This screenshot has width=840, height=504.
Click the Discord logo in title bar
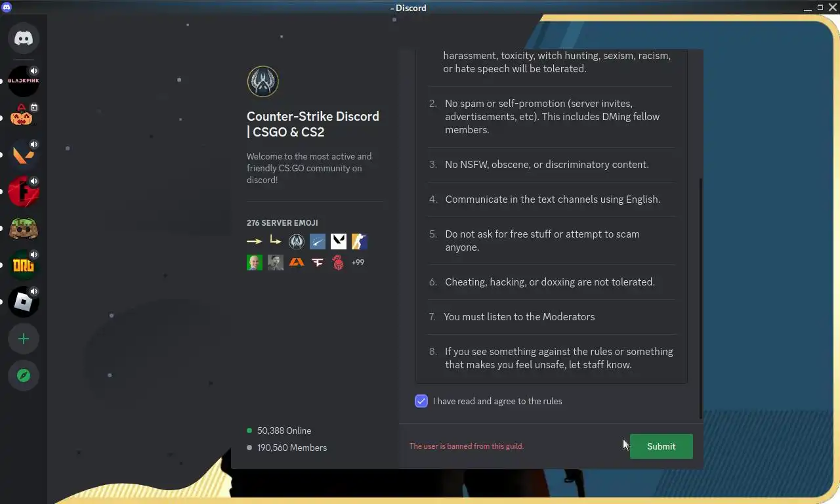[x=7, y=7]
